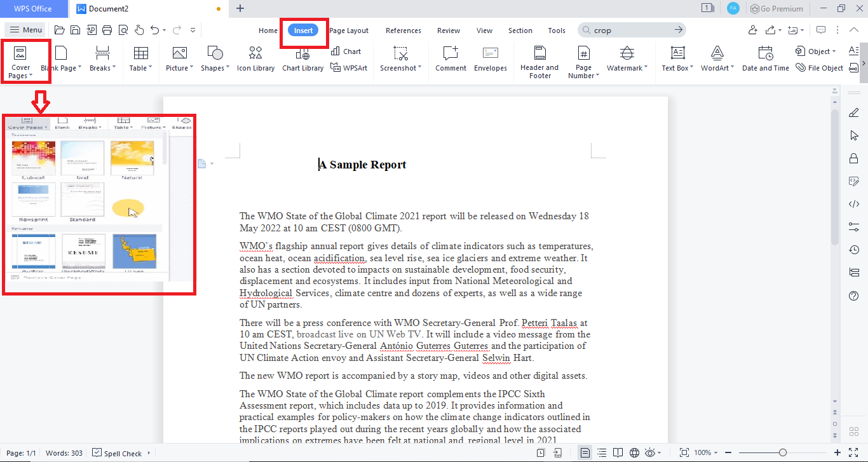Enable outline view in the status bar
This screenshot has height=462, width=868.
(601, 452)
